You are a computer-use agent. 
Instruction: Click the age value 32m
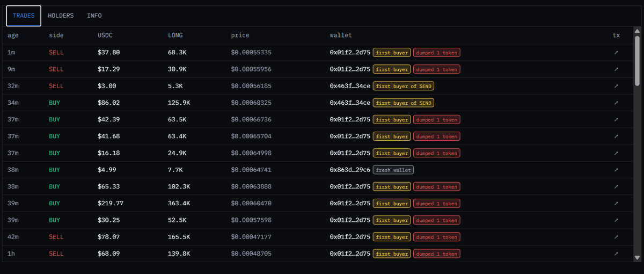pyautogui.click(x=13, y=86)
